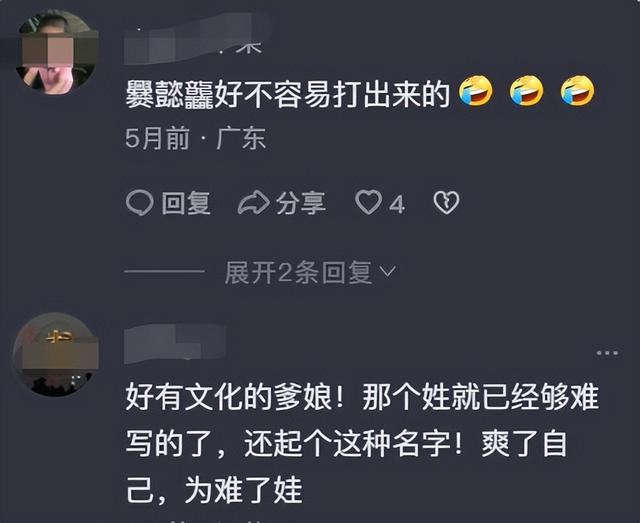Dislike the comment with broken heart icon
The image size is (640, 523).
tap(446, 203)
